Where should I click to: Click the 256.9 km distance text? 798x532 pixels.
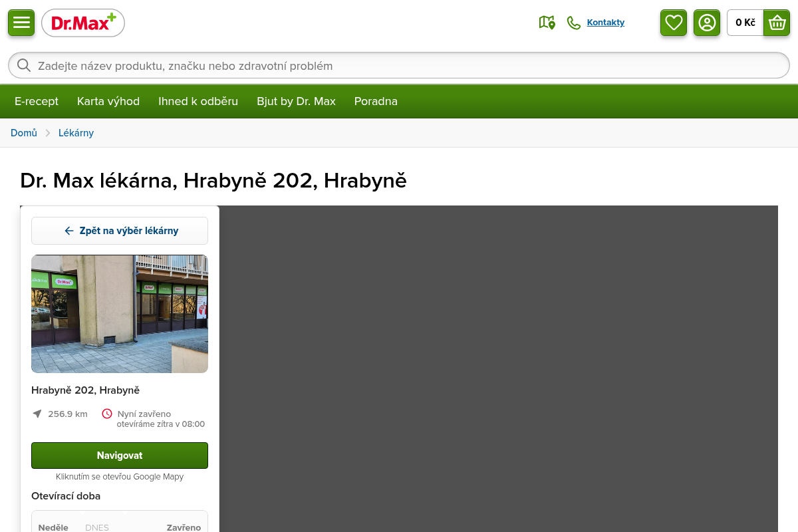pos(68,414)
